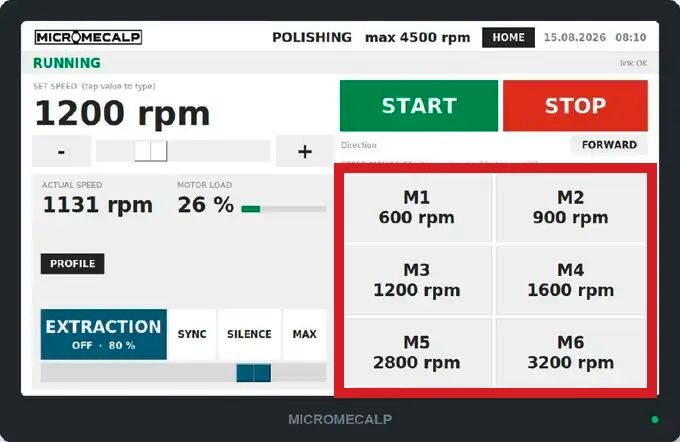Recall speed memory M5 2800 rpm

click(417, 353)
